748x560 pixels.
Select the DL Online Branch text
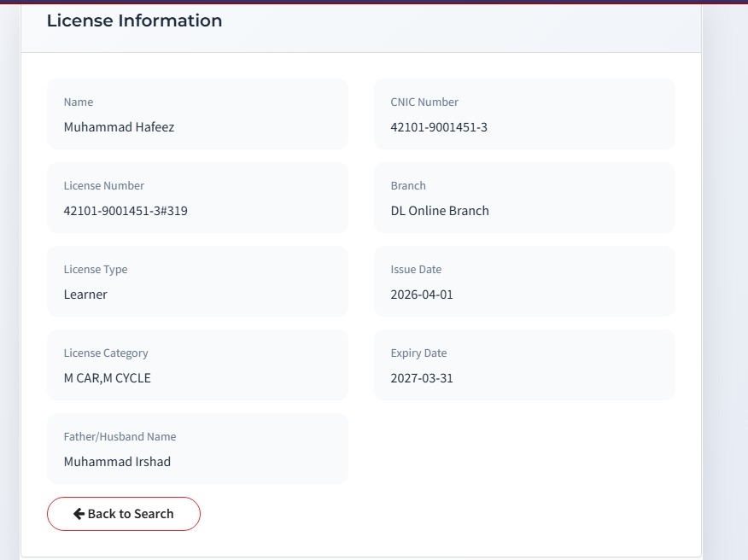click(x=440, y=211)
